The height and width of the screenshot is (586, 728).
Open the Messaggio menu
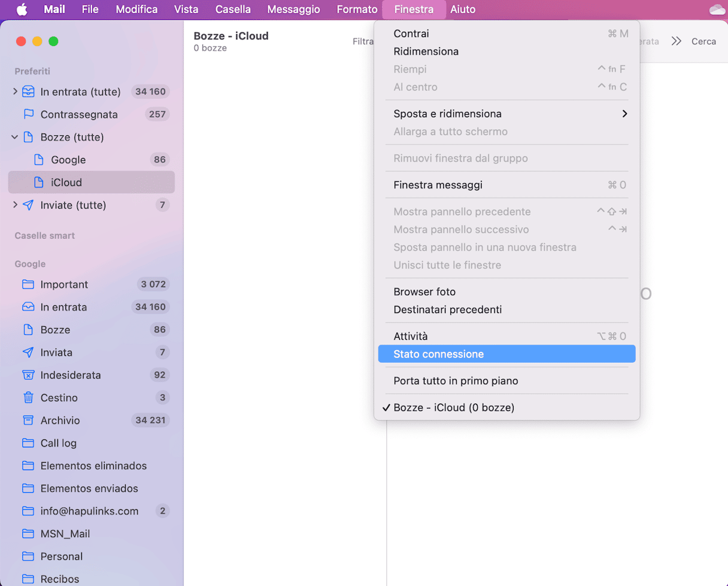click(x=293, y=10)
